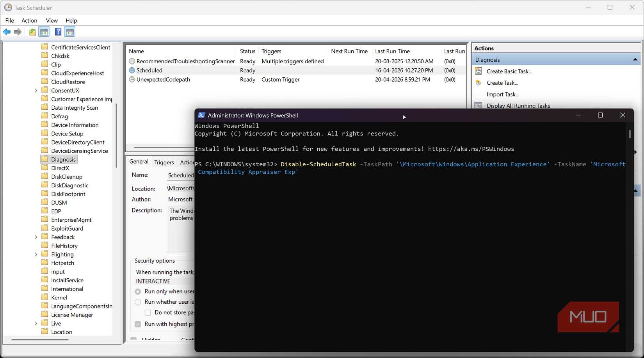Select 'Run whether user is' radio button
644x358 pixels.
pos(138,302)
